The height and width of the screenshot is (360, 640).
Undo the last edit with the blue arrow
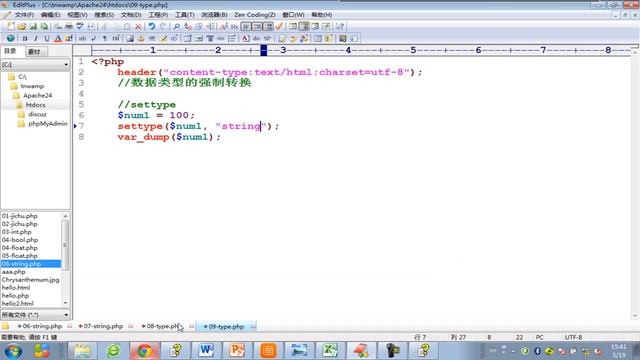pos(152,27)
